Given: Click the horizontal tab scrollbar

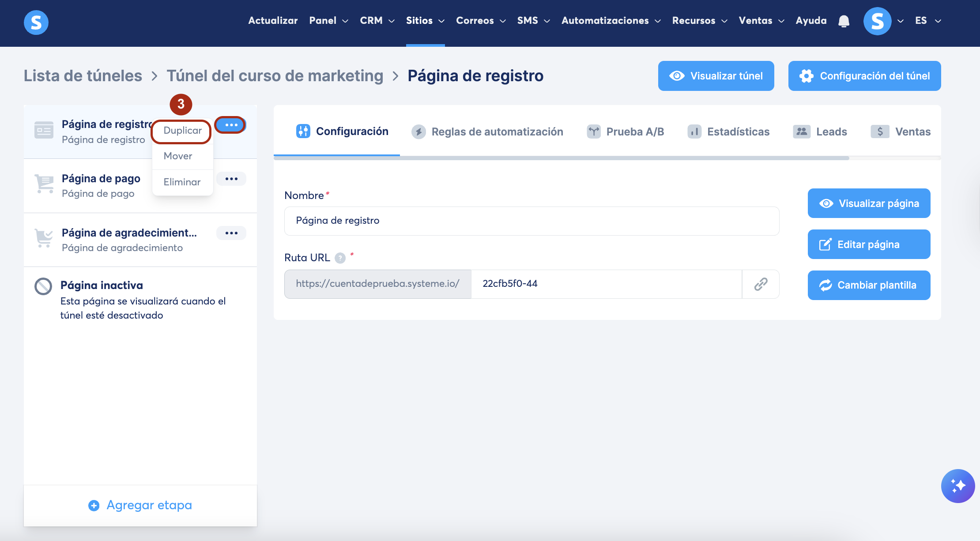Looking at the screenshot, I should coord(561,158).
